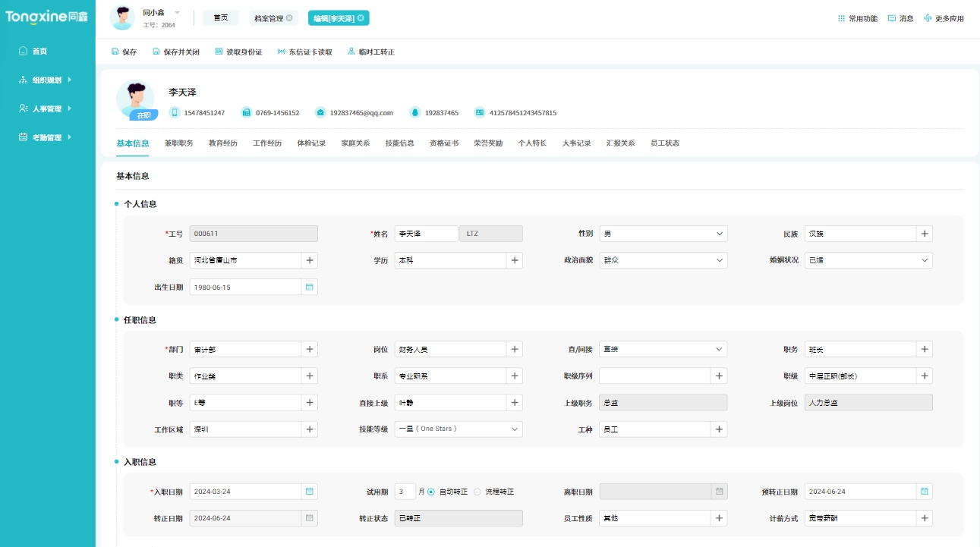Open the 婚姻状况 dropdown
Viewport: 980px width, 547px height.
868,260
